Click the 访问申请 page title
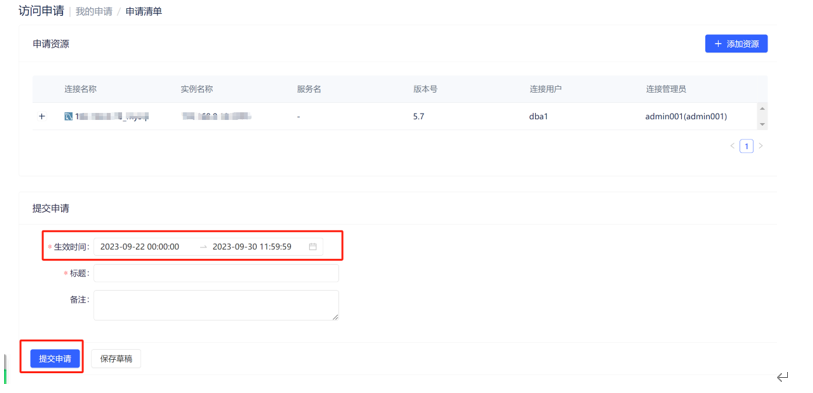This screenshot has height=393, width=813. pyautogui.click(x=41, y=11)
